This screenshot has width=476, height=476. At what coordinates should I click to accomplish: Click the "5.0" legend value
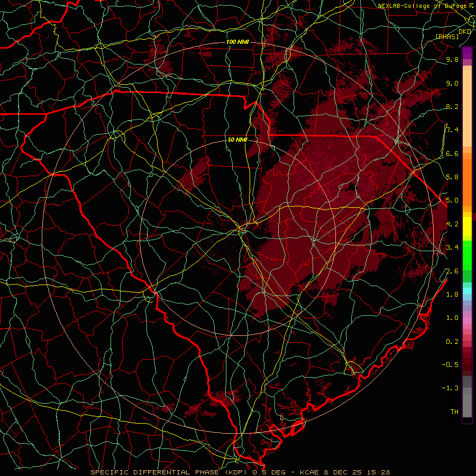tap(452, 200)
